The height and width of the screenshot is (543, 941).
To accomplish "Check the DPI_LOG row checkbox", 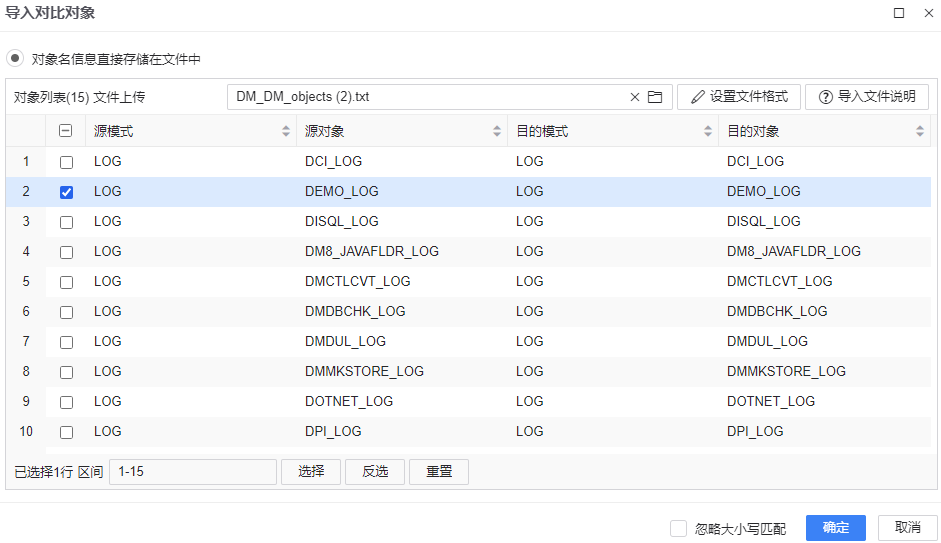I will pyautogui.click(x=67, y=433).
